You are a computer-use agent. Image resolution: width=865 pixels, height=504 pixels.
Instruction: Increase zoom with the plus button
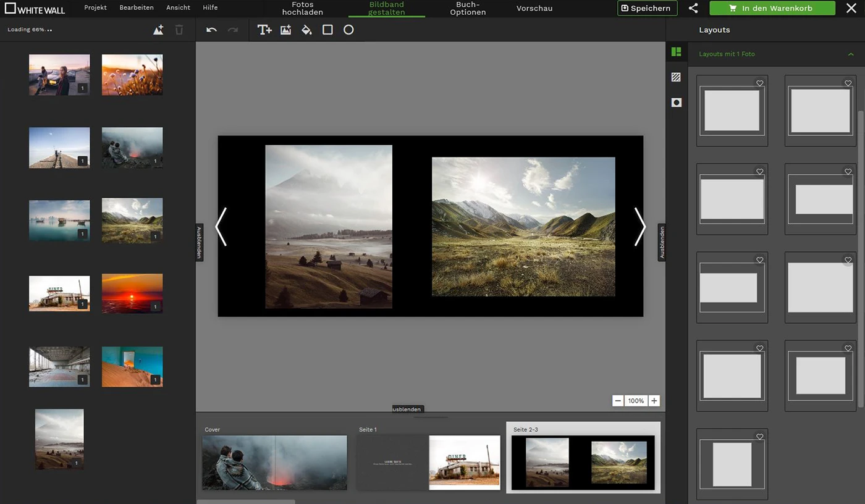[654, 401]
